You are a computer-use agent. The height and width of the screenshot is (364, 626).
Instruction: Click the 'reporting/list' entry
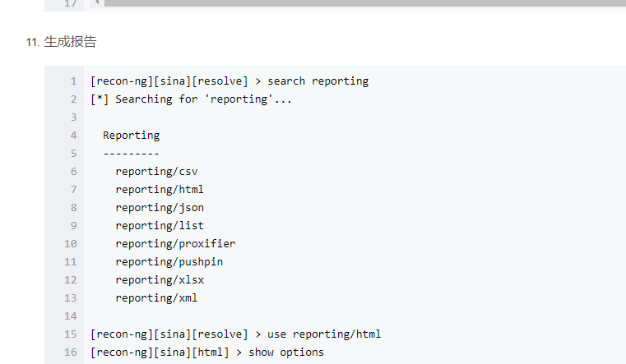click(160, 226)
